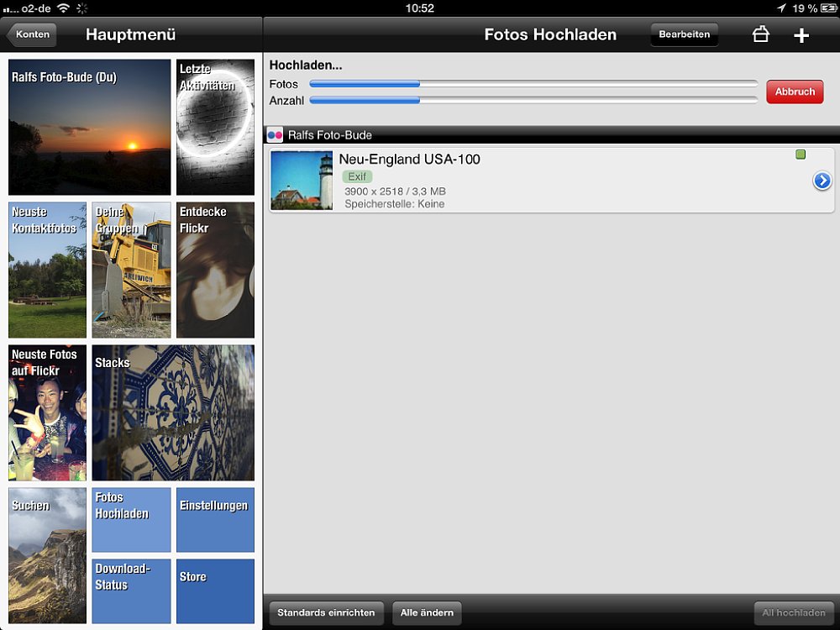The height and width of the screenshot is (630, 840).
Task: Click the All hochladen button
Action: point(794,612)
